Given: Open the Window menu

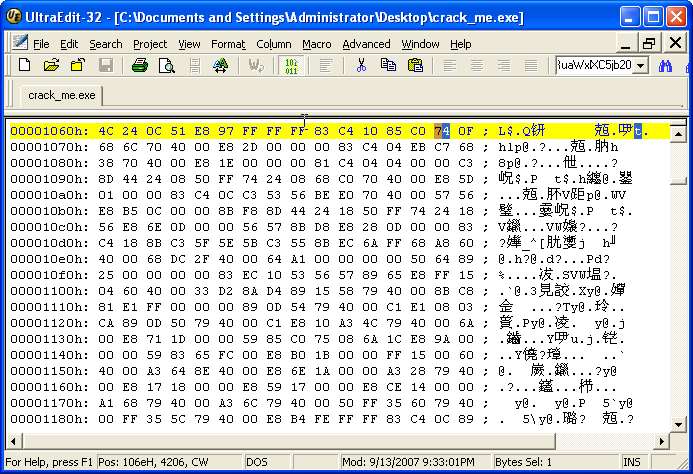Looking at the screenshot, I should pos(420,44).
